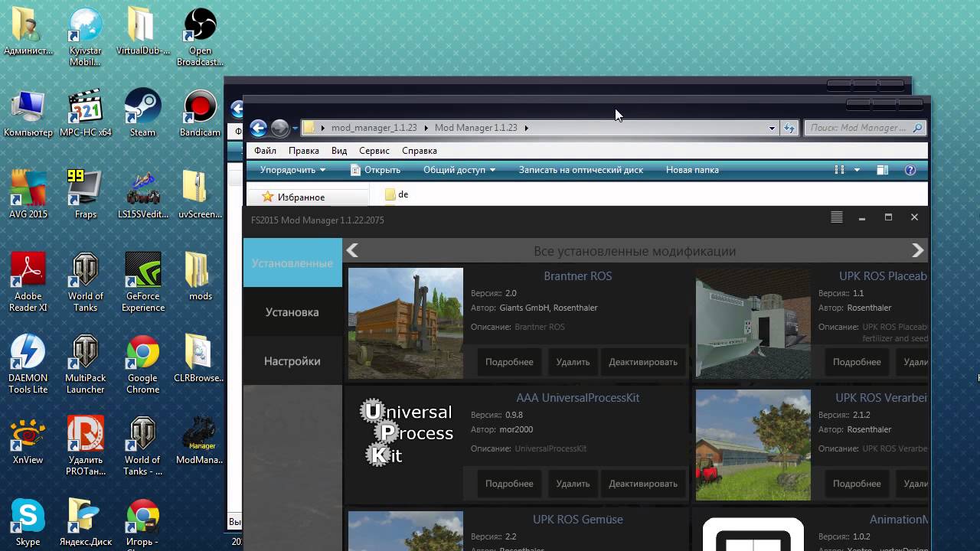Viewport: 980px width, 551px height.
Task: Go to previous mod category arrow
Action: 352,250
